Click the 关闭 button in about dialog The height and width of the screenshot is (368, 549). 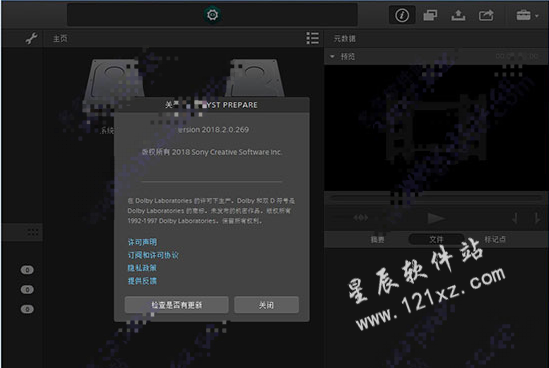pyautogui.click(x=266, y=305)
